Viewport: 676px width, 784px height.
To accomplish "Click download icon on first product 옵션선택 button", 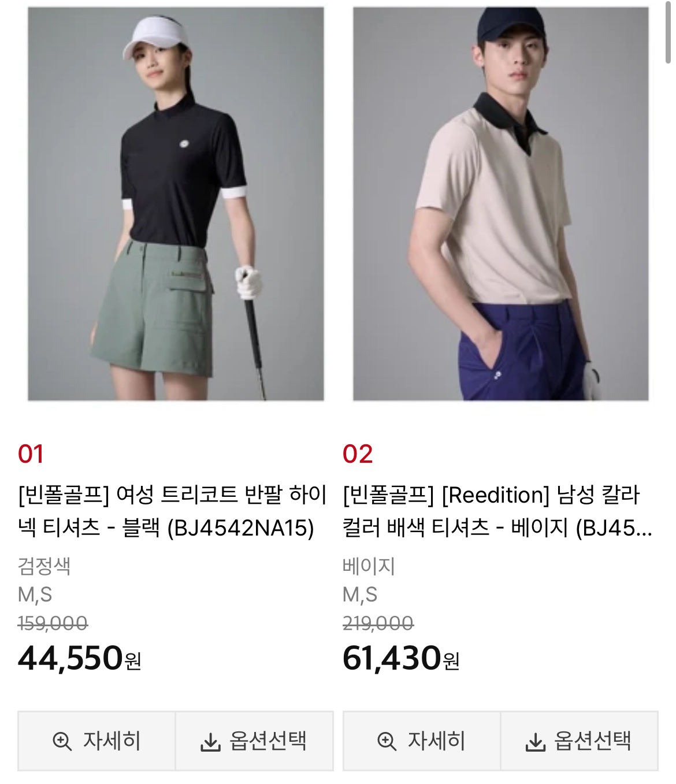I will (x=210, y=742).
